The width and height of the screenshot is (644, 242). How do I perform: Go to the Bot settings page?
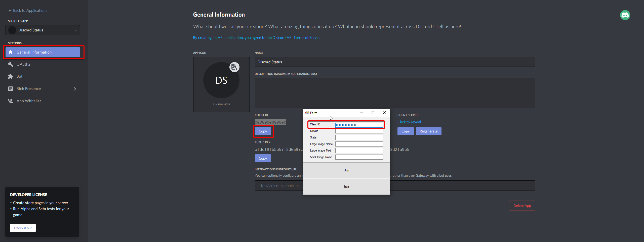click(43, 76)
